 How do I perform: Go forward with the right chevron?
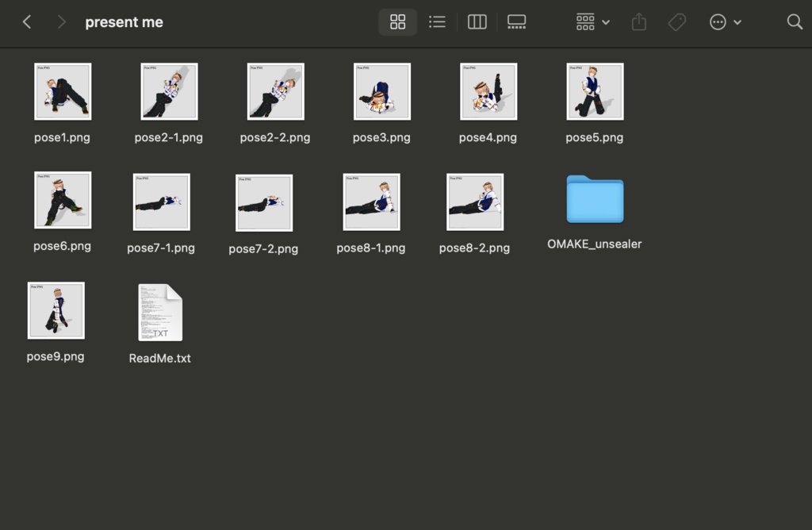click(61, 21)
